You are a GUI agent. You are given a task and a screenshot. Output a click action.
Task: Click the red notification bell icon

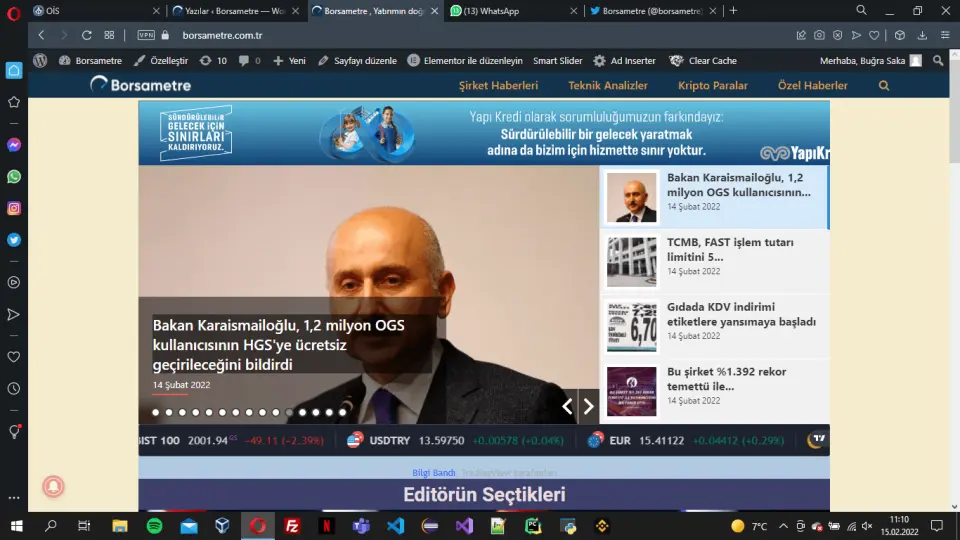click(x=53, y=486)
